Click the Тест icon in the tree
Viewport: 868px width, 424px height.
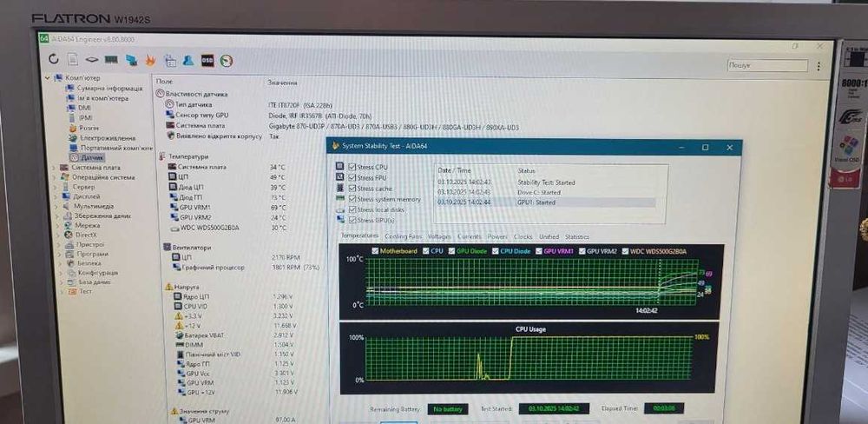point(72,291)
